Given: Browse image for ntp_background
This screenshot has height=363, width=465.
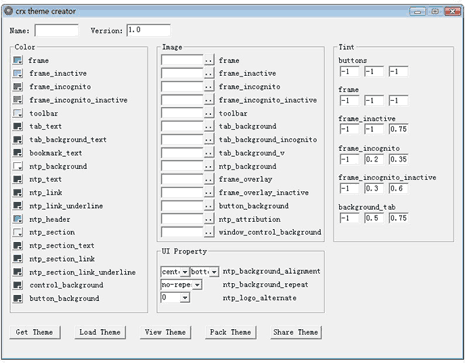Looking at the screenshot, I should [209, 166].
